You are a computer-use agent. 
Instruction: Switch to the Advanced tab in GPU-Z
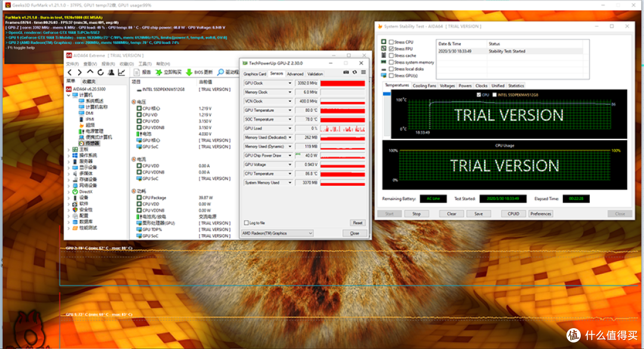coord(295,74)
